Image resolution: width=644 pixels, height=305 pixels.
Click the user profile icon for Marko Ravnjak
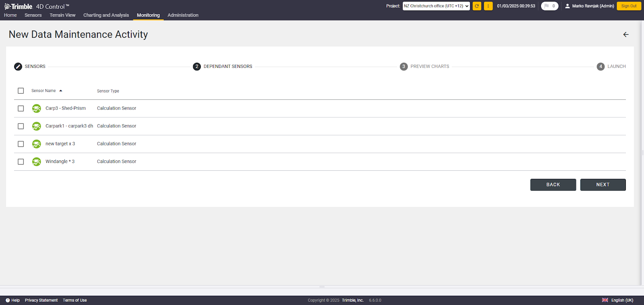click(x=568, y=6)
